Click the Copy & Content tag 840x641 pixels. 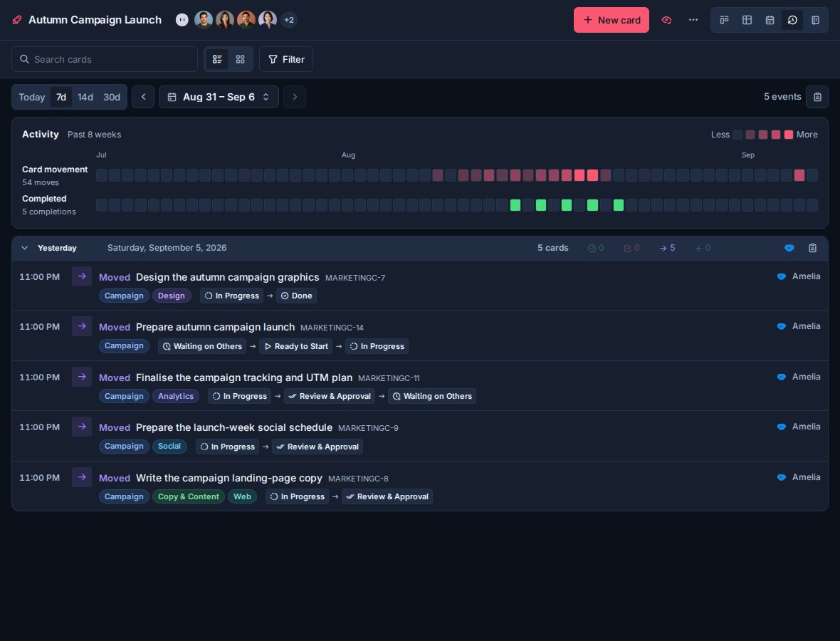[188, 496]
